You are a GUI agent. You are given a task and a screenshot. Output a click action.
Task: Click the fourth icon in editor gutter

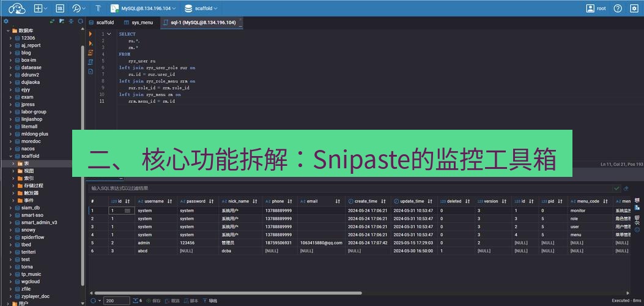(91, 62)
